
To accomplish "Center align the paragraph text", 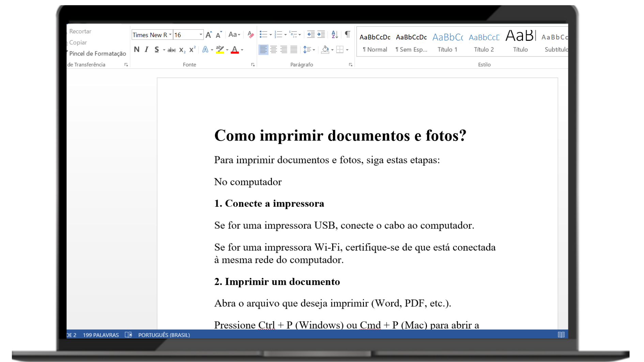I will pos(273,50).
